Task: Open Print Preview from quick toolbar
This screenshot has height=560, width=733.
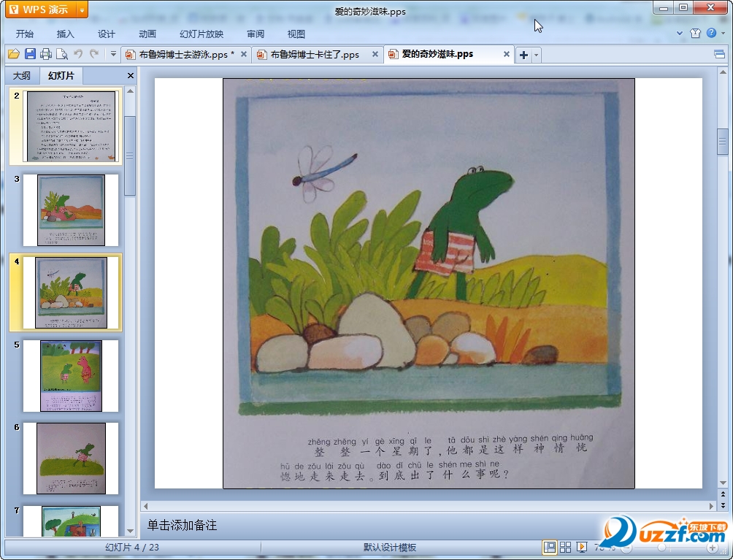Action: pyautogui.click(x=62, y=54)
